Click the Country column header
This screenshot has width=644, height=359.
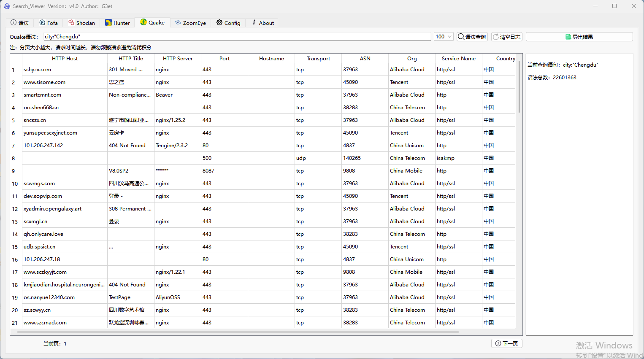click(x=499, y=59)
